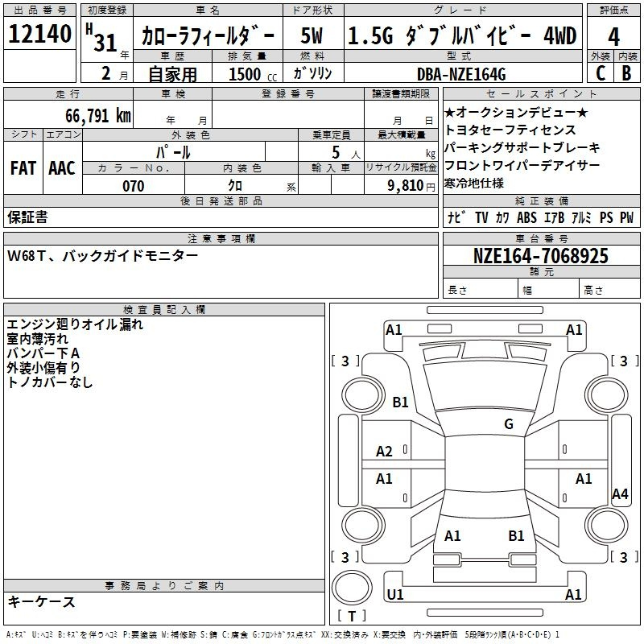Click 長さ dimension field
644x644 pixels.
480,289
